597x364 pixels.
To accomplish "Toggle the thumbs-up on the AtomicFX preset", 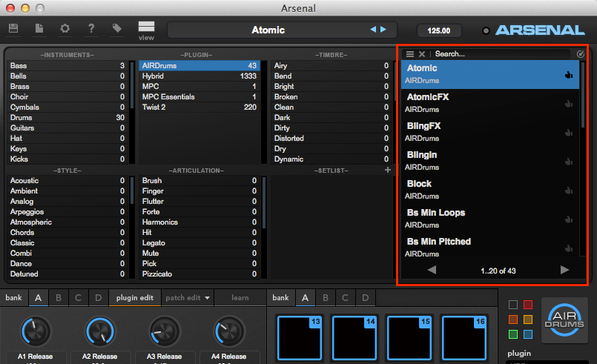I will pos(568,104).
